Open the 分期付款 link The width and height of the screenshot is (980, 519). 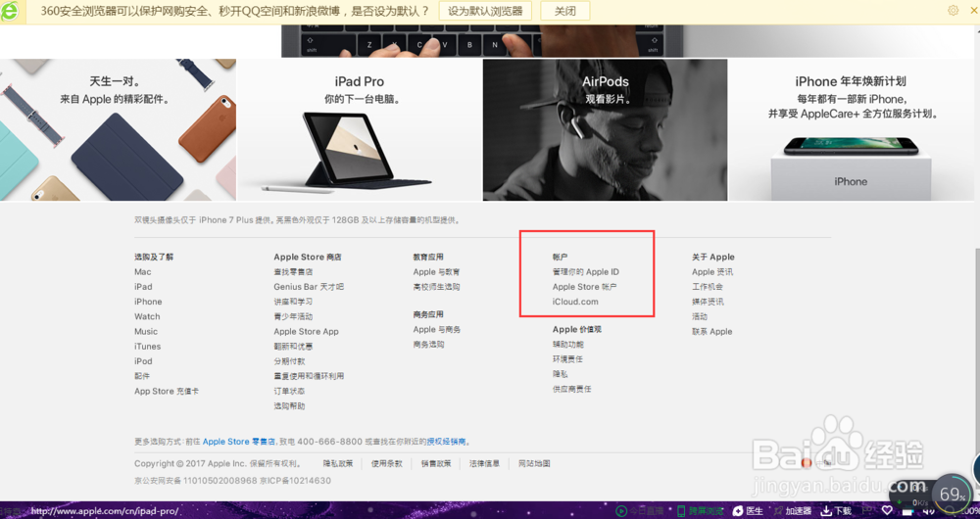click(289, 361)
